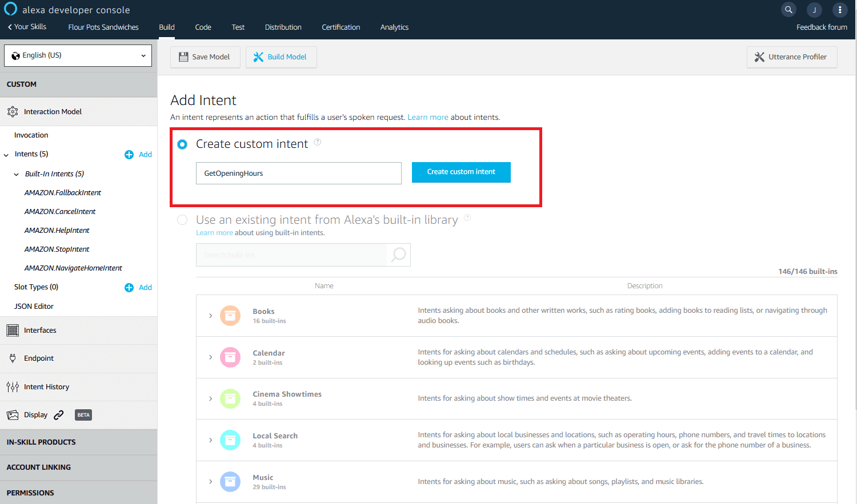Click the plus icon next to Slot Types

[x=129, y=288]
